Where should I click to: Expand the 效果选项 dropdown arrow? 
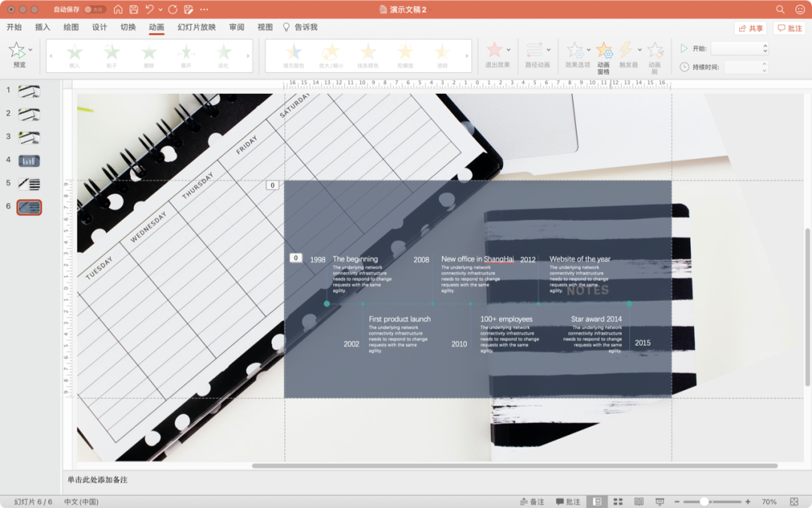[589, 50]
